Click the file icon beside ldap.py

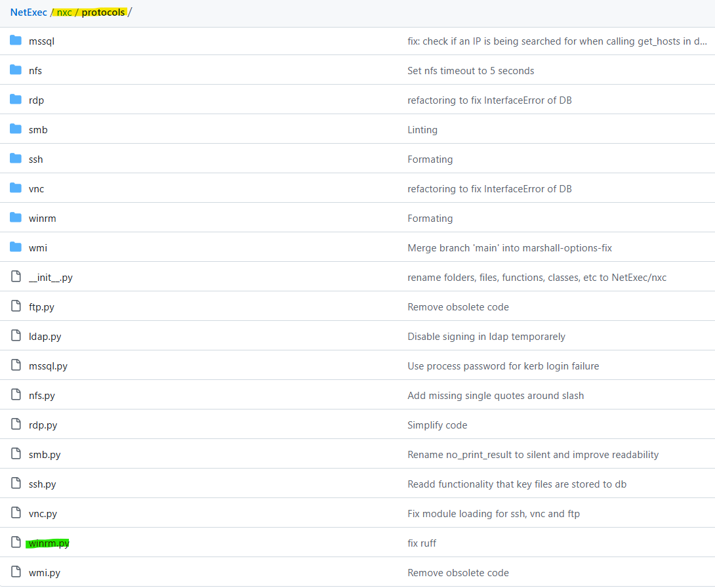16,336
